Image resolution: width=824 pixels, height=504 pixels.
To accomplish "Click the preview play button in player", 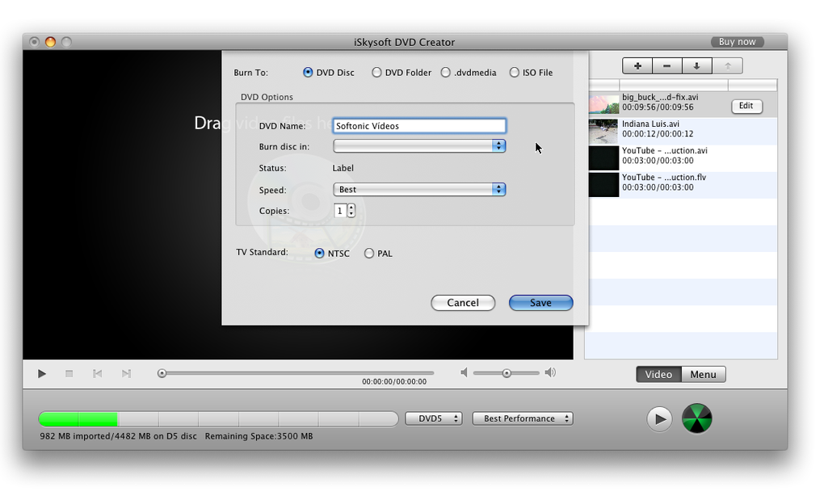I will [42, 374].
